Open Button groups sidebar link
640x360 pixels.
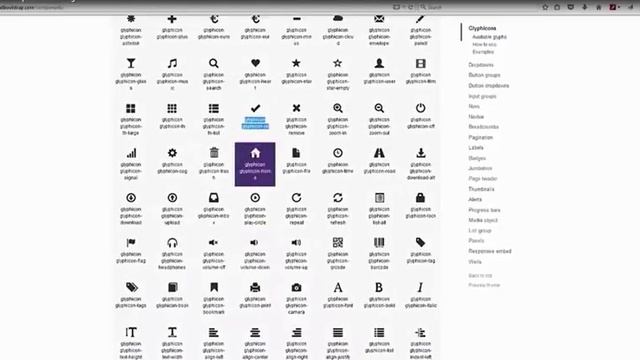coord(484,75)
